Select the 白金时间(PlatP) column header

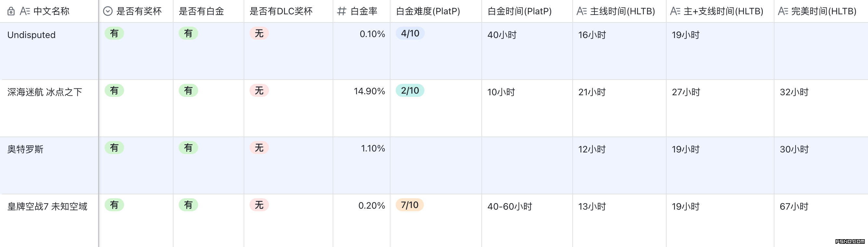[519, 11]
